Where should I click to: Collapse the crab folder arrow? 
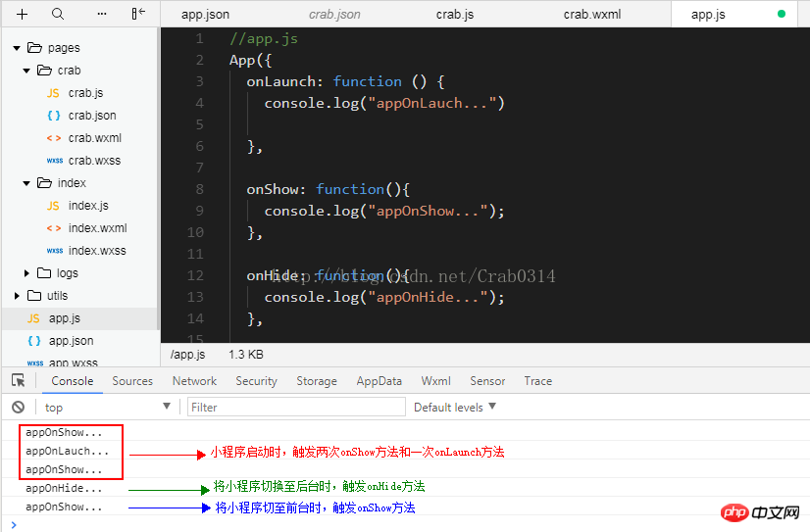pos(26,71)
